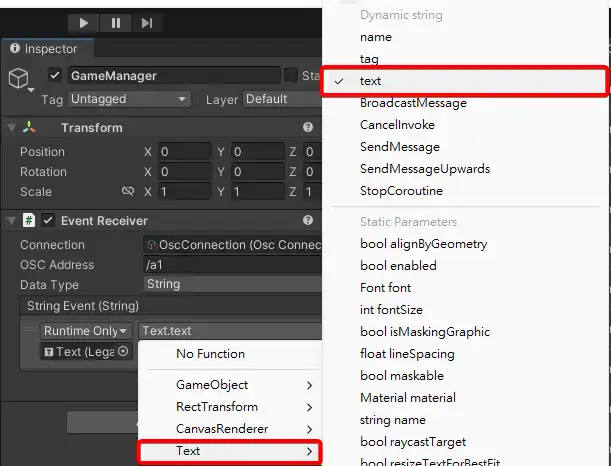Open Event Receiver help icon
Screen dimensions: 611x466
308,220
